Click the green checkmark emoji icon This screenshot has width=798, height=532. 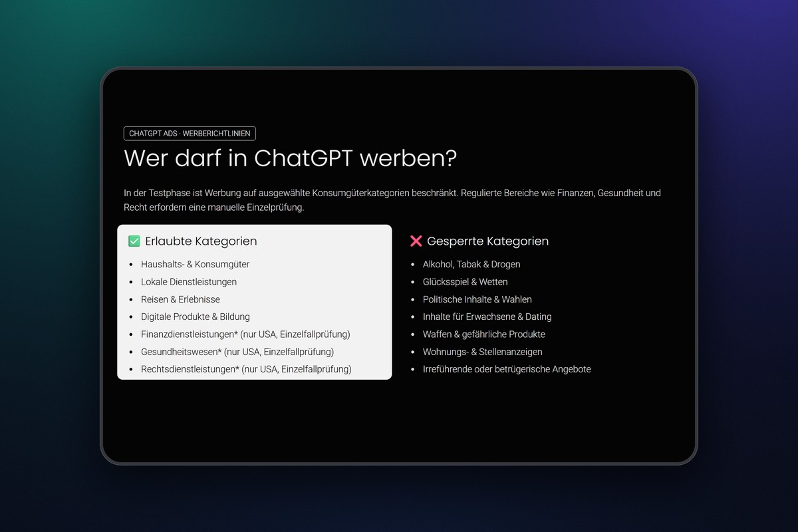(134, 241)
